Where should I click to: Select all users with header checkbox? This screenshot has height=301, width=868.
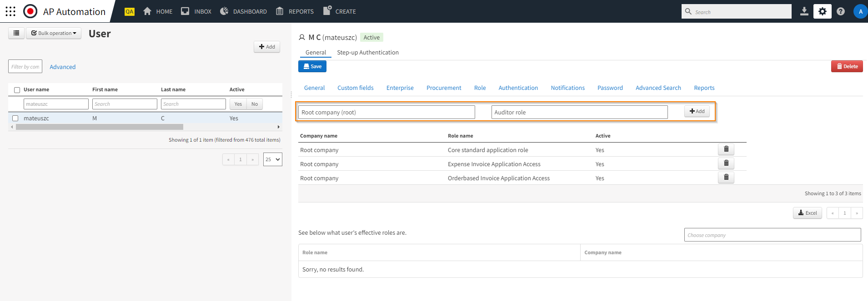pyautogui.click(x=17, y=90)
